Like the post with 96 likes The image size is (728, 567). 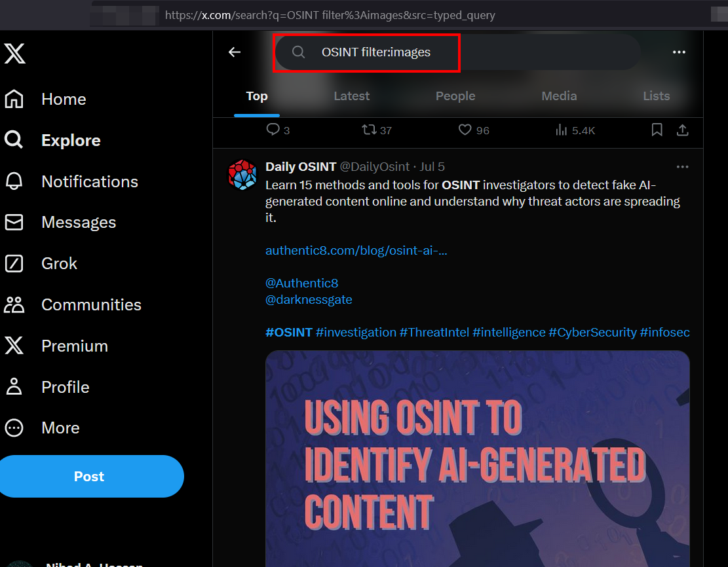point(474,130)
